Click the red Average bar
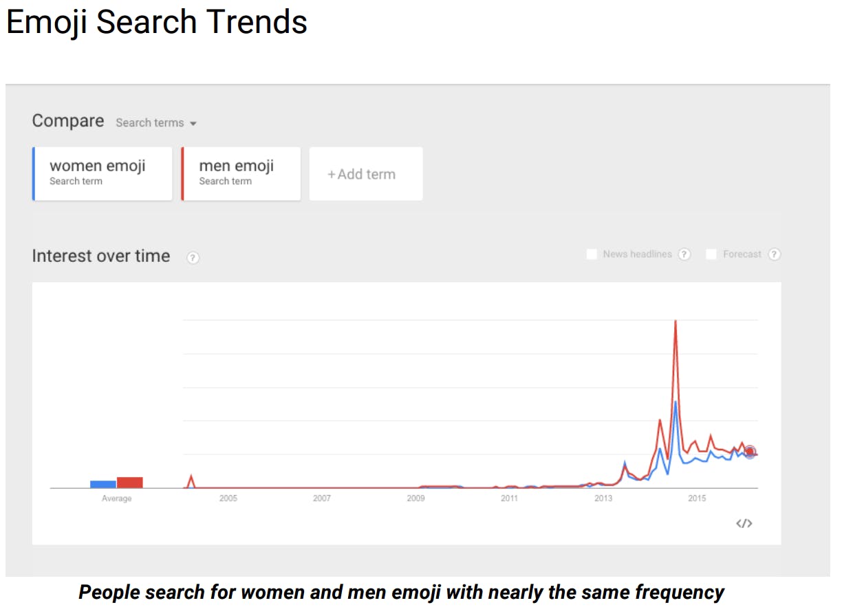 pyautogui.click(x=129, y=482)
